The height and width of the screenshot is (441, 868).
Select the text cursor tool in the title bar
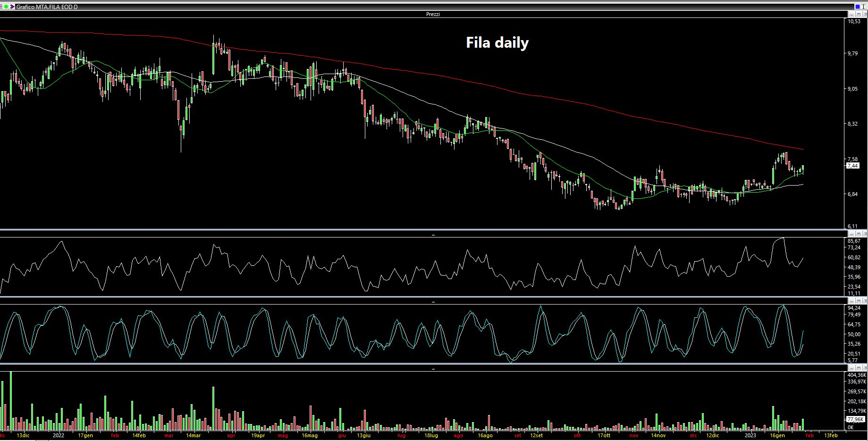point(864,7)
